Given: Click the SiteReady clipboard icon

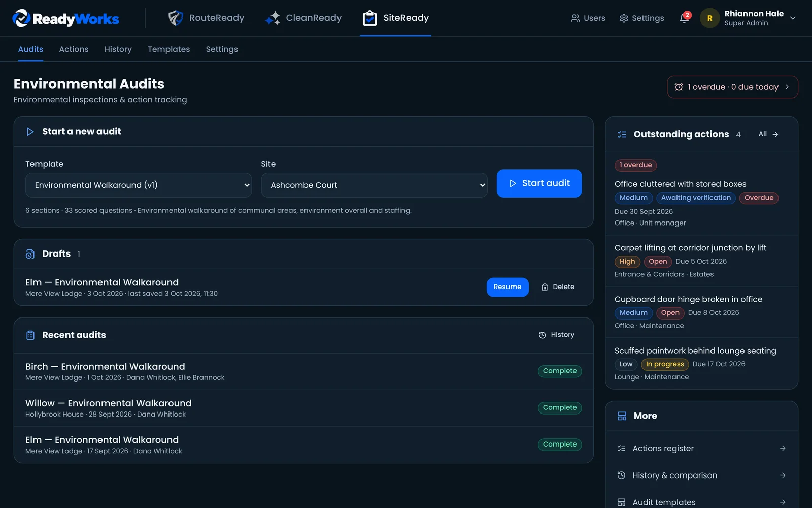Looking at the screenshot, I should (370, 18).
